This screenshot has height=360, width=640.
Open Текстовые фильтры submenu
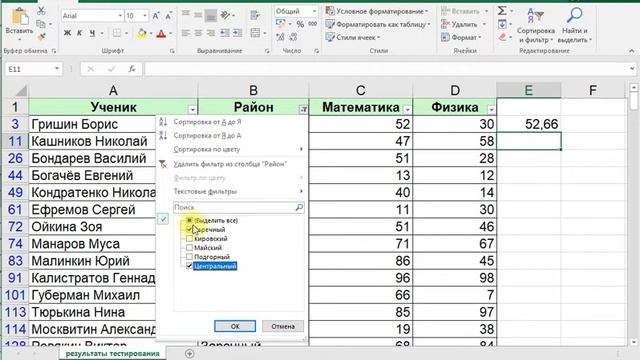coord(205,191)
